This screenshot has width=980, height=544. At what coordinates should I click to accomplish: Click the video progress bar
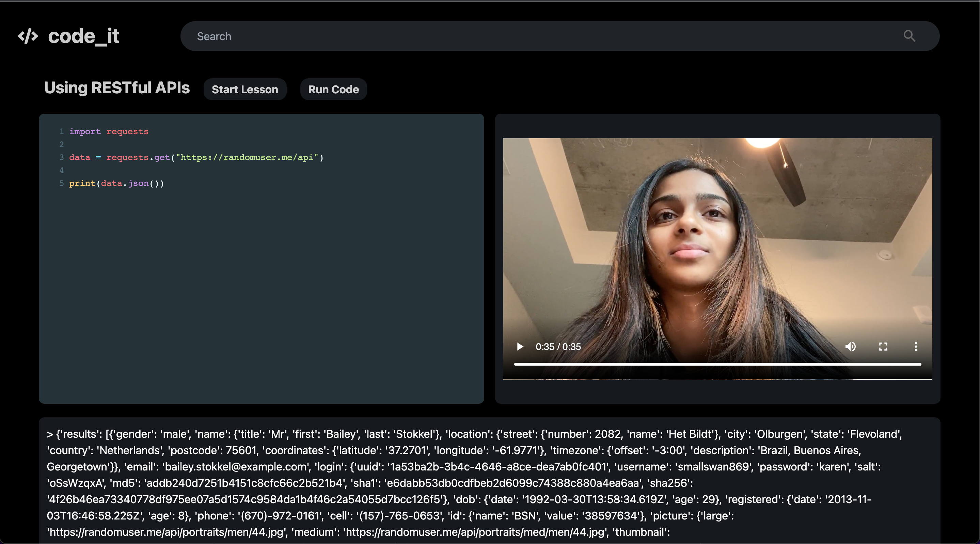(x=717, y=364)
